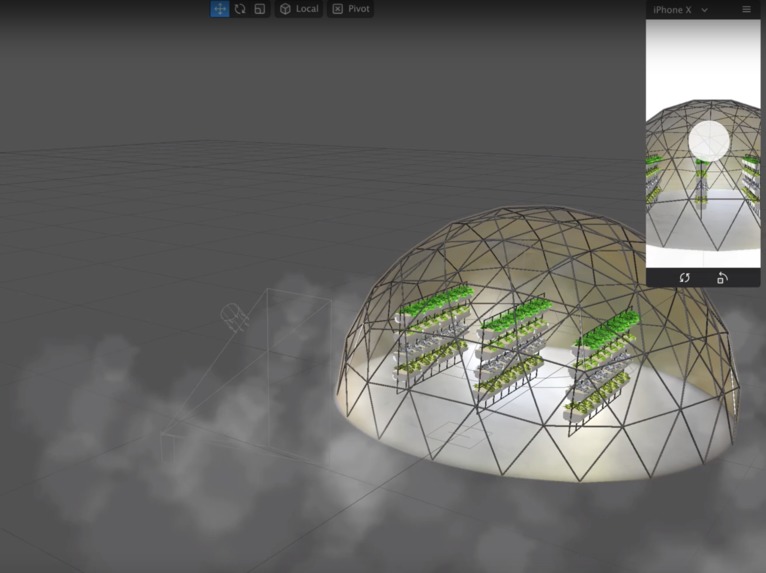
Task: Click the refresh icon below the device preview
Action: [684, 277]
